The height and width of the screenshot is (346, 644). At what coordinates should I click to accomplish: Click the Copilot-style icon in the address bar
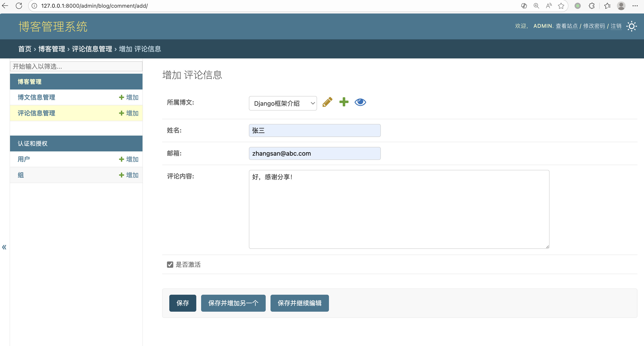coord(524,6)
